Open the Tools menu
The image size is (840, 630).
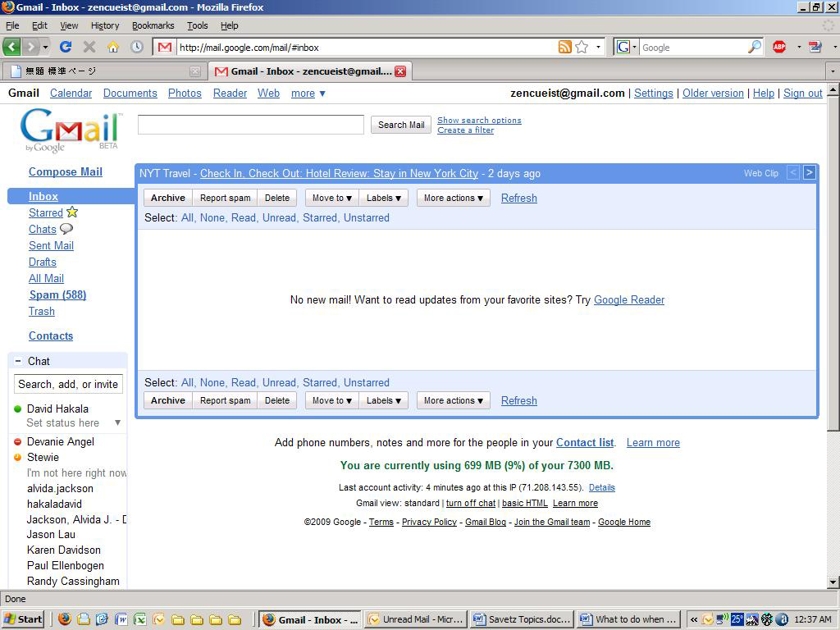(x=197, y=25)
